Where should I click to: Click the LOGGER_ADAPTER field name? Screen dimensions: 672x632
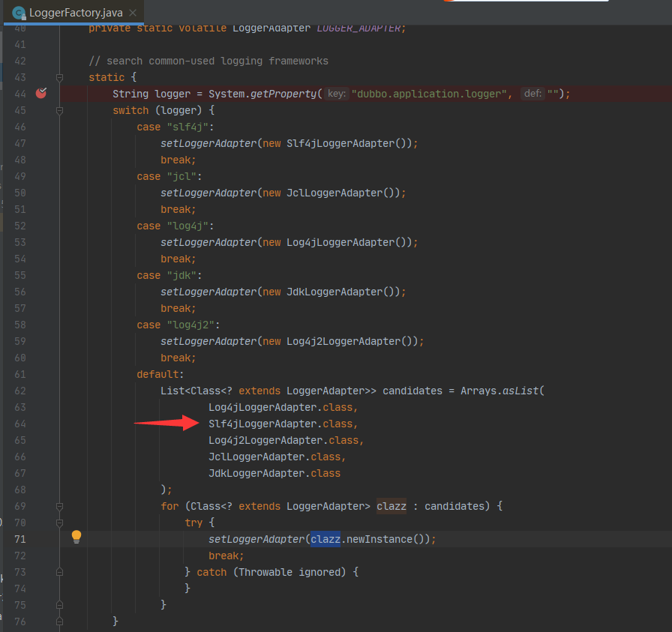(358, 28)
